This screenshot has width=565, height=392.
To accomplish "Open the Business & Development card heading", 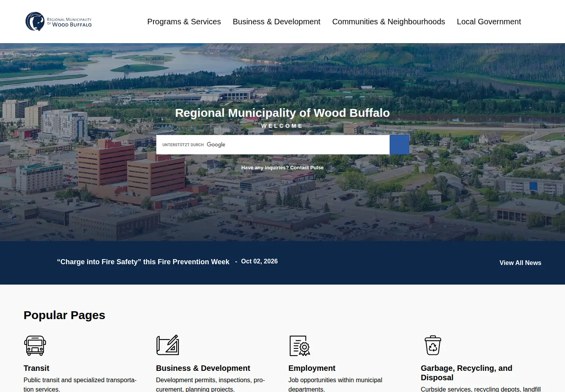I will (x=203, y=368).
